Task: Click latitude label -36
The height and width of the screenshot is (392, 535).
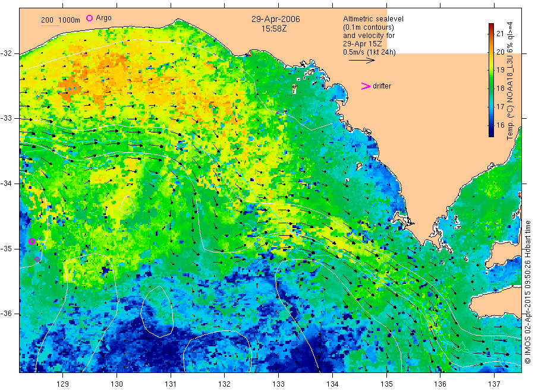Action: tap(7, 314)
